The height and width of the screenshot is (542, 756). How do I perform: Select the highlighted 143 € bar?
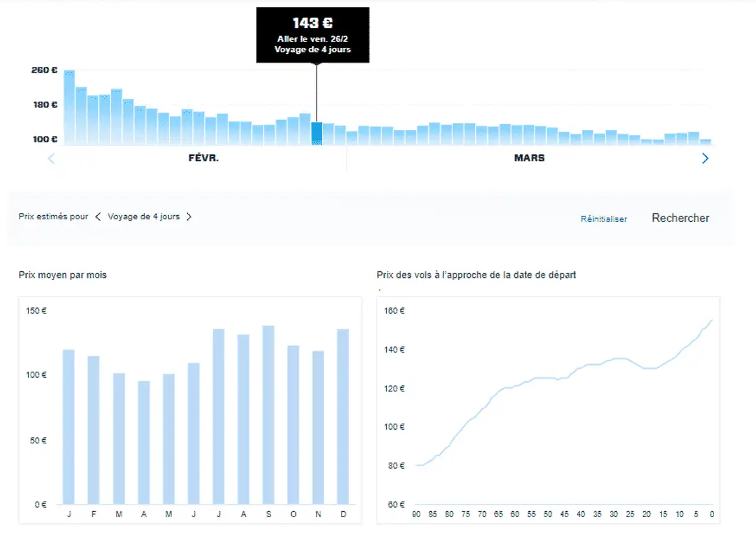pos(317,134)
